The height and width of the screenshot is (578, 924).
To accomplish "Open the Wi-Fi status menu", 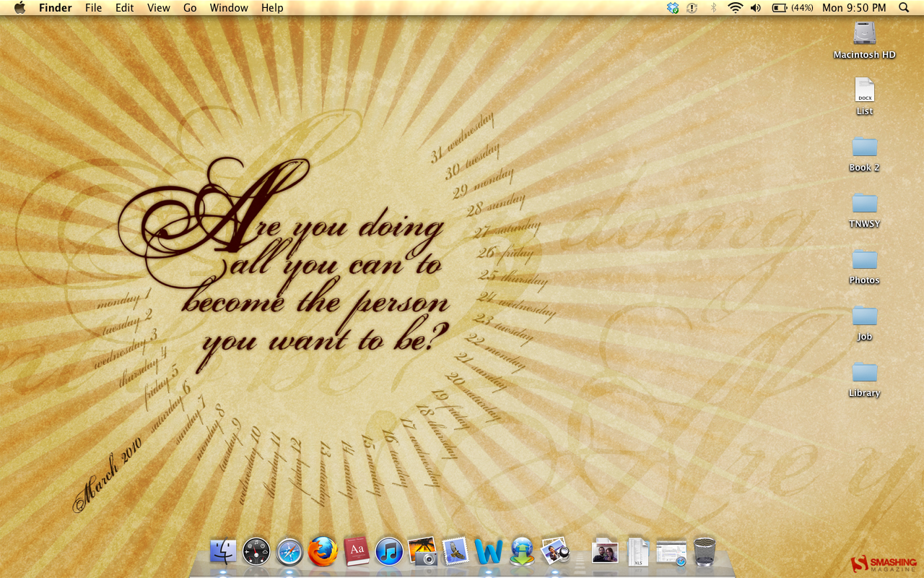I will pyautogui.click(x=735, y=8).
